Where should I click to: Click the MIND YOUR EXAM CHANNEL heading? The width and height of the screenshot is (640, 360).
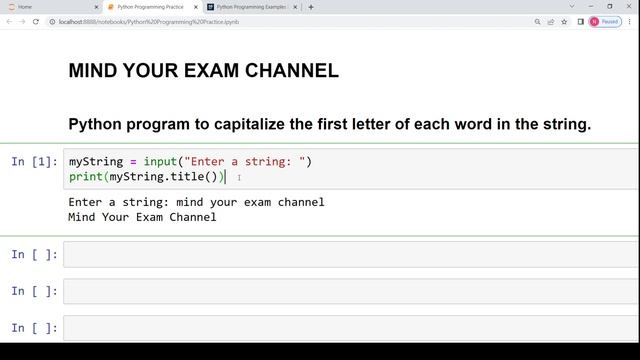tap(203, 71)
